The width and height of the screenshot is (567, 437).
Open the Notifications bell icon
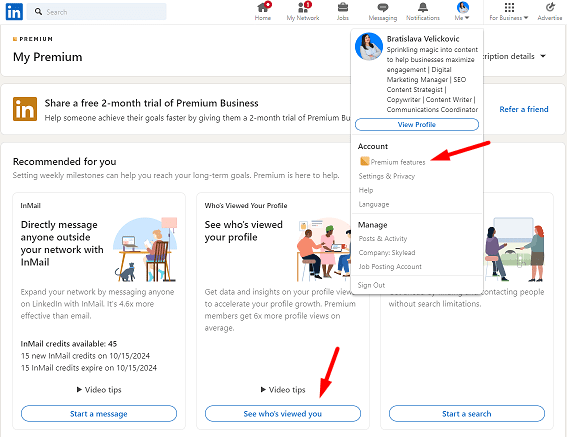click(423, 11)
